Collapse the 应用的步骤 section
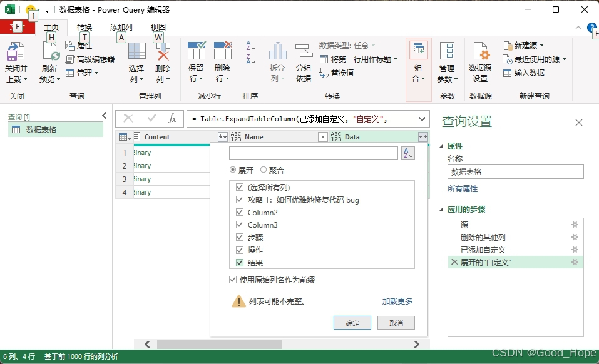The height and width of the screenshot is (364, 599). pyautogui.click(x=442, y=209)
